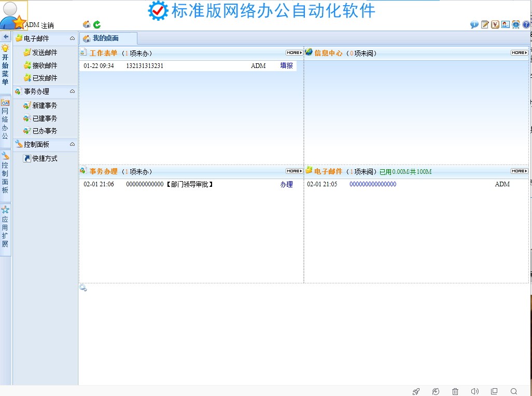Click the 工作表单 panel document icon

83,52
